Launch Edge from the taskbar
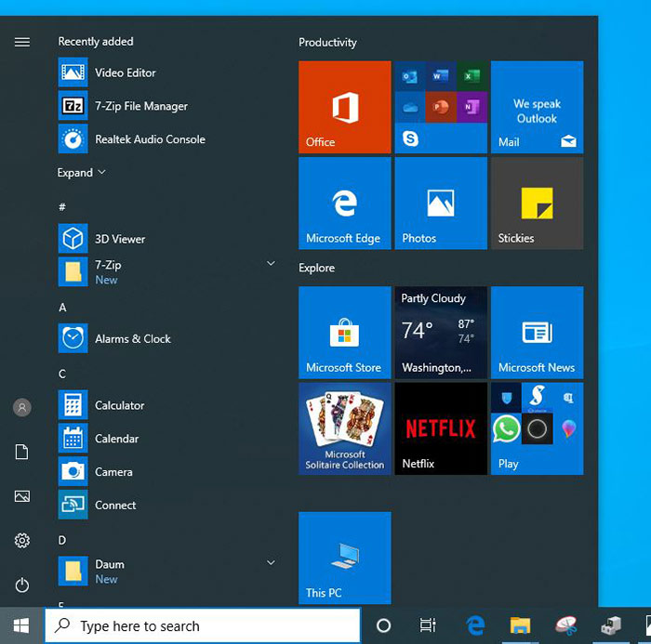The height and width of the screenshot is (644, 651). (475, 625)
